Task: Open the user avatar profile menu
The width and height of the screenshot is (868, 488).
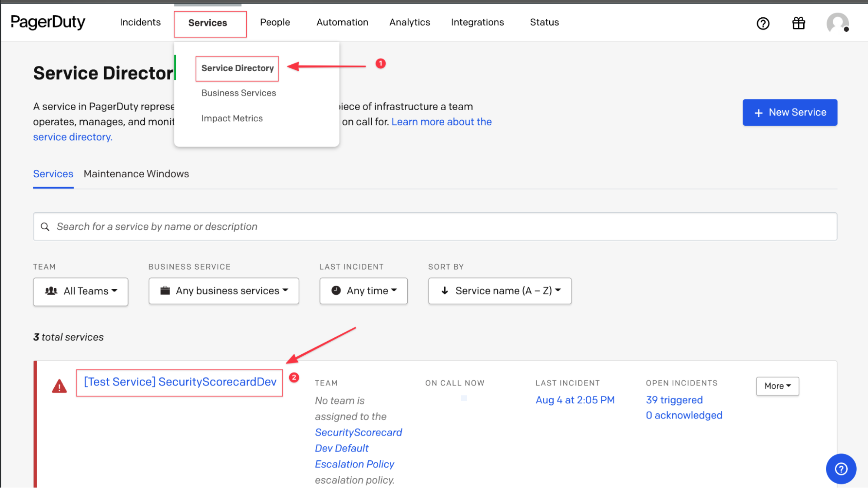Action: point(838,23)
